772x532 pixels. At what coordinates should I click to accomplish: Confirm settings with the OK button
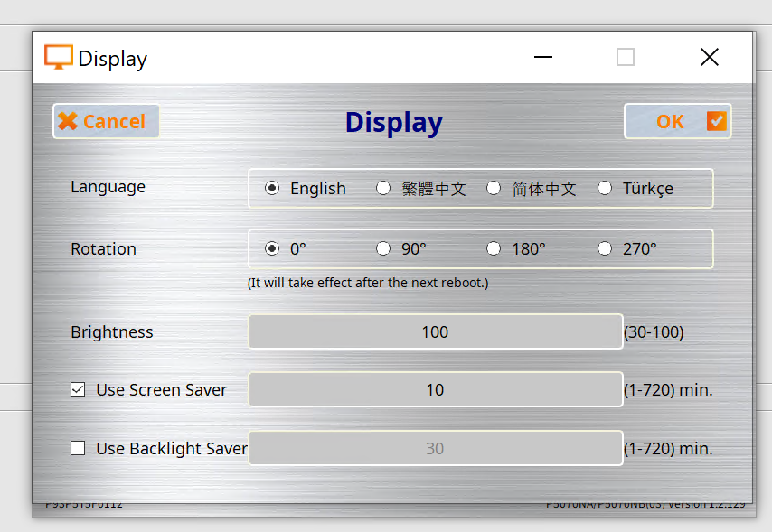(x=677, y=121)
